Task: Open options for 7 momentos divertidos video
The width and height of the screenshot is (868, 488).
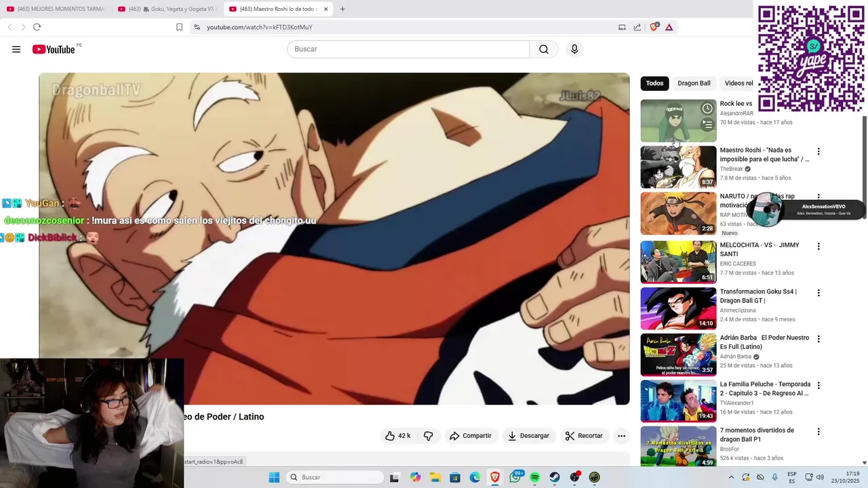Action: (x=818, y=432)
